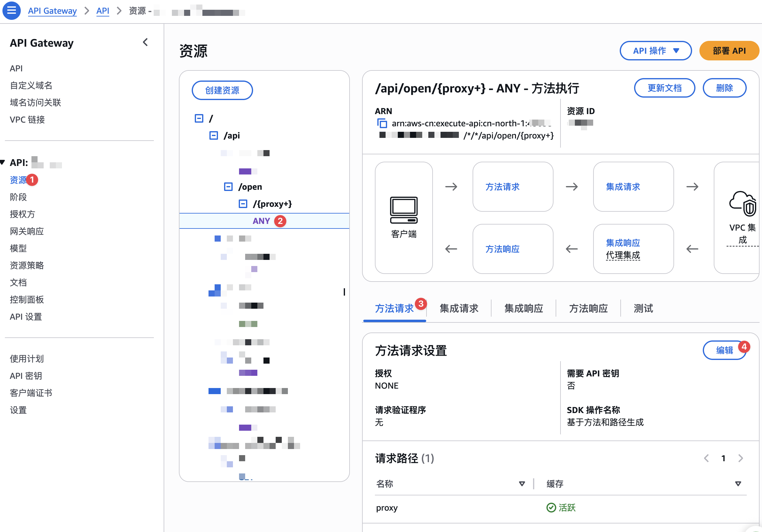Collapse the /open resource tree node
762x532 pixels.
pyautogui.click(x=228, y=187)
